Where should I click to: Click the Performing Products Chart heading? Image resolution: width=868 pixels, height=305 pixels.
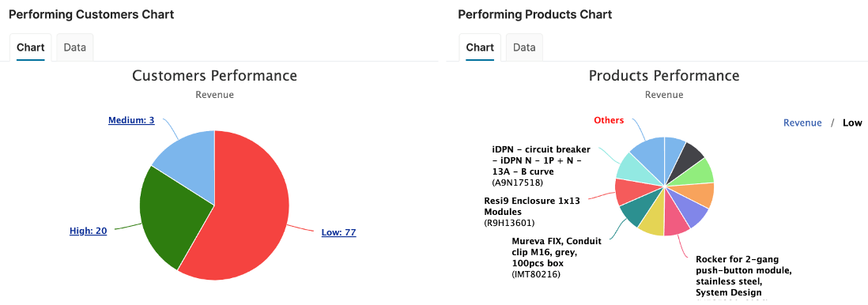click(535, 14)
